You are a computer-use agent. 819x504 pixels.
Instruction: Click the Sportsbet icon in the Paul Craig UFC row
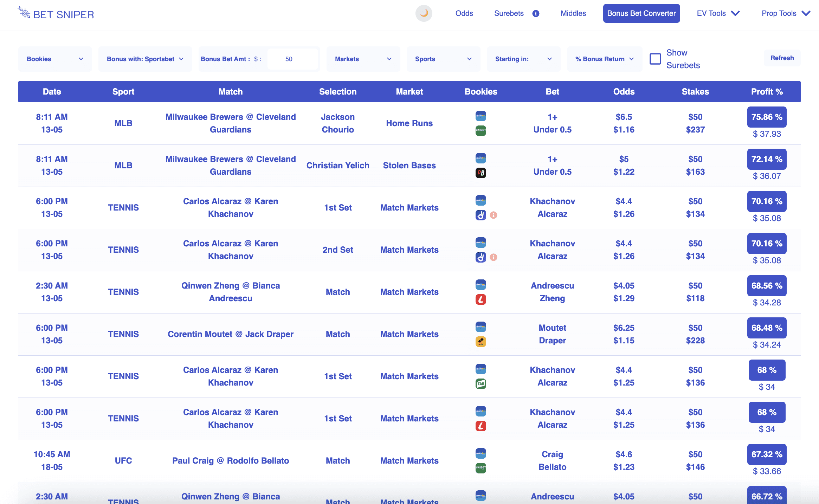[x=481, y=453]
